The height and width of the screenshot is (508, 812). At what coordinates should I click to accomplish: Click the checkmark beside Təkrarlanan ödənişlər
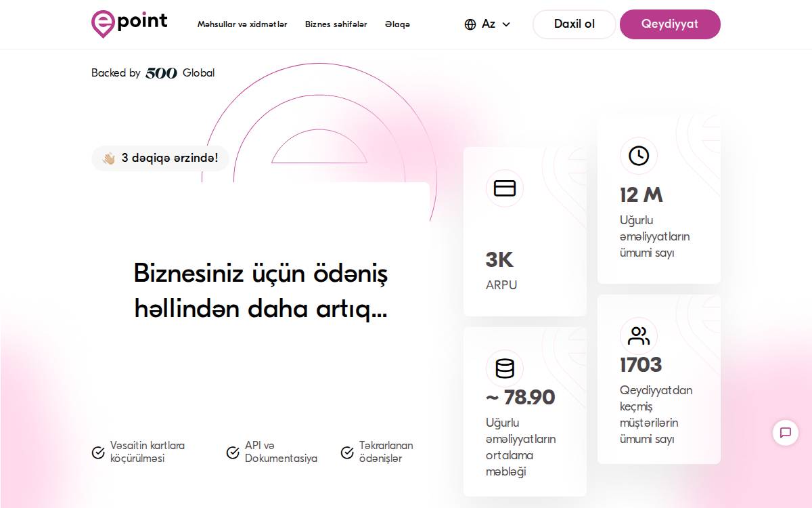[347, 452]
